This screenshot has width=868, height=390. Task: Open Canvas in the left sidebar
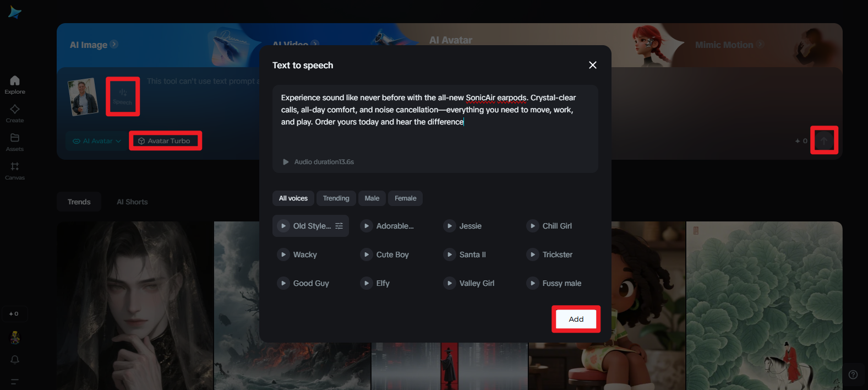pyautogui.click(x=15, y=171)
